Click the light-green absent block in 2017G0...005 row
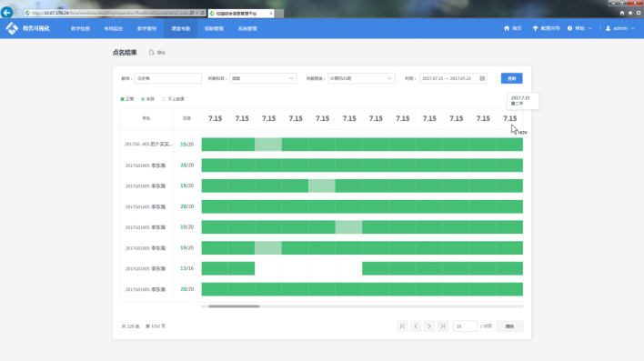The width and height of the screenshot is (644, 361). coord(268,145)
